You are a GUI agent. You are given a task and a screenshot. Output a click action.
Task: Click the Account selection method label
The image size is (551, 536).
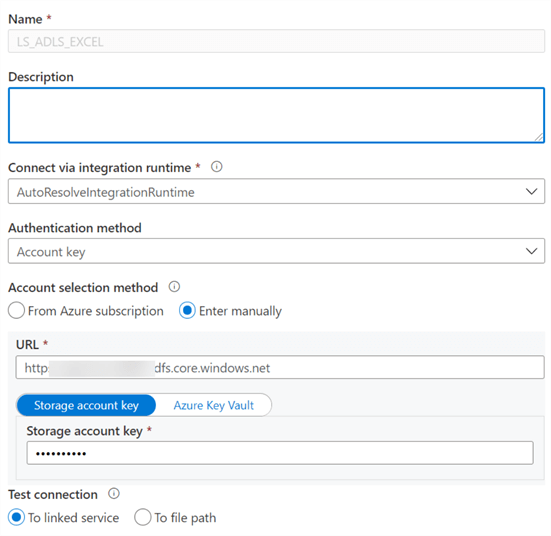click(x=83, y=288)
